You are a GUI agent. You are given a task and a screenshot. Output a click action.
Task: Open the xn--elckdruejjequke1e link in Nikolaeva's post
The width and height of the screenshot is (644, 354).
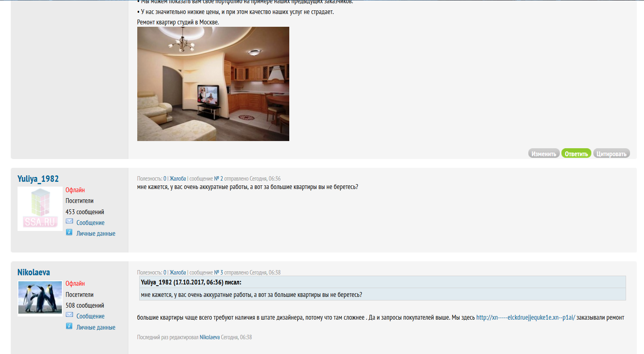click(525, 318)
